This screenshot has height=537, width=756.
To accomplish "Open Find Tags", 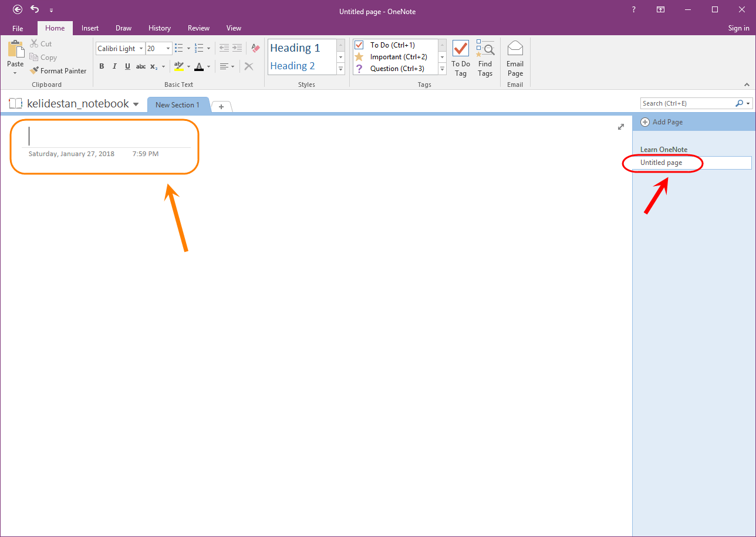I will (485, 58).
